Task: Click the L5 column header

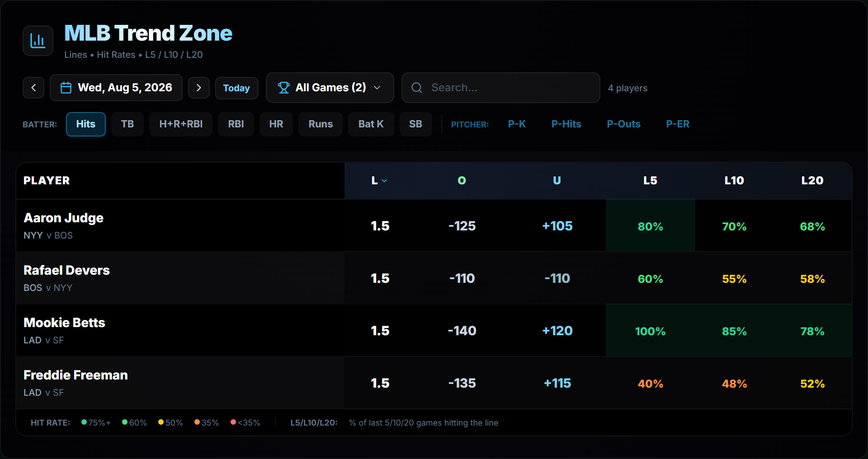Action: (x=650, y=181)
